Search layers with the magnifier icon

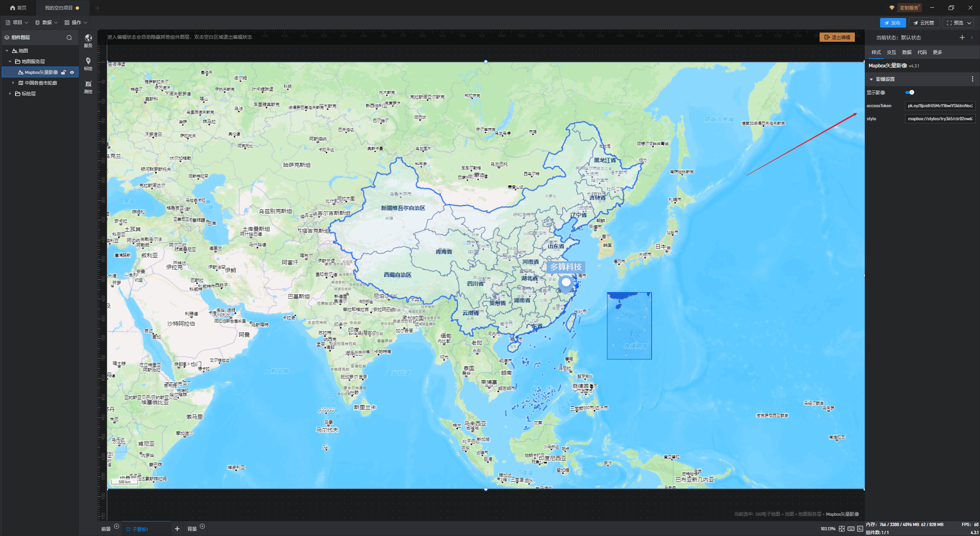point(69,38)
